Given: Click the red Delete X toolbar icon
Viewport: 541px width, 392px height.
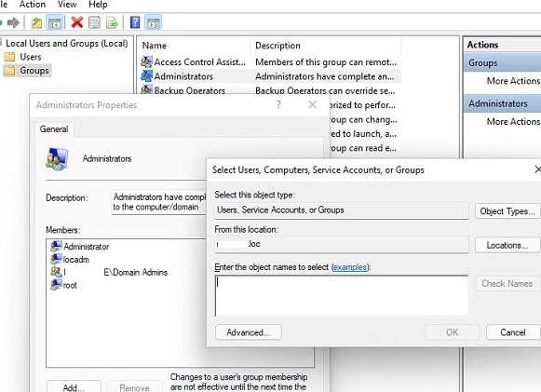Looking at the screenshot, I should point(77,22).
